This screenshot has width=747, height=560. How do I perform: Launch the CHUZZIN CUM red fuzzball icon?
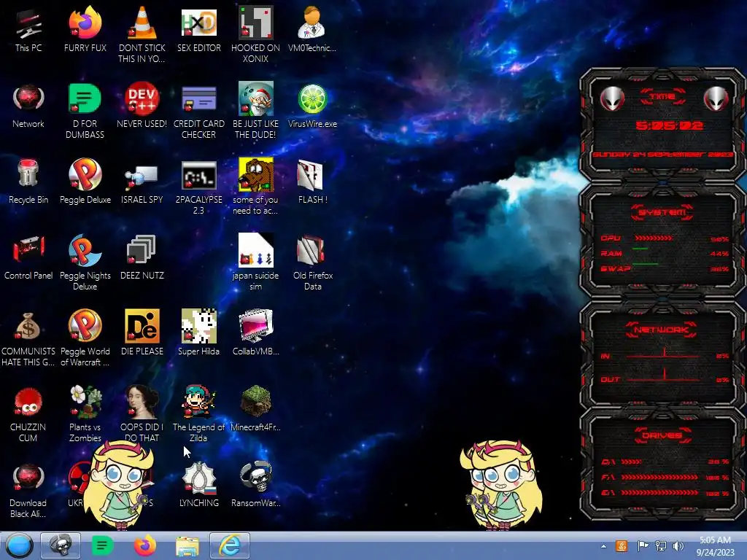[x=28, y=414]
